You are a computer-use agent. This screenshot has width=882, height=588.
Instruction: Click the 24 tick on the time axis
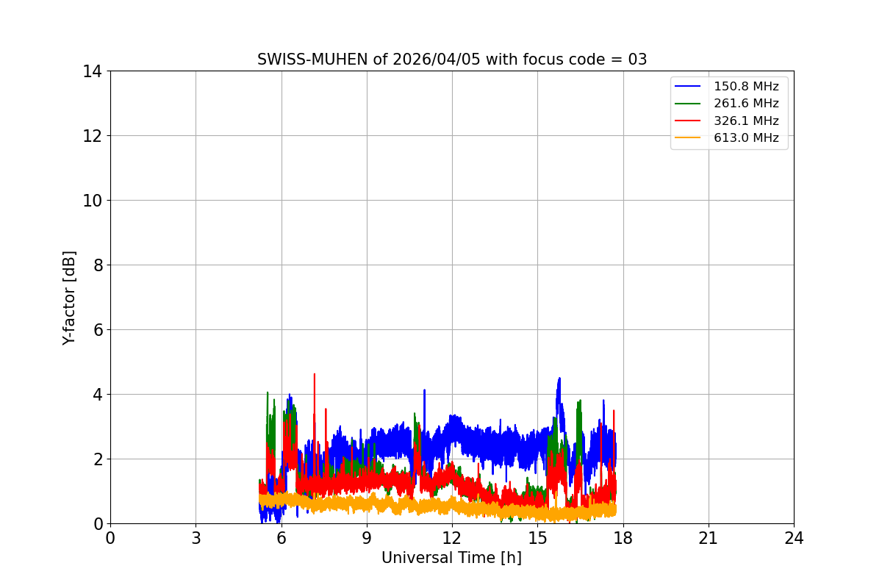click(794, 538)
